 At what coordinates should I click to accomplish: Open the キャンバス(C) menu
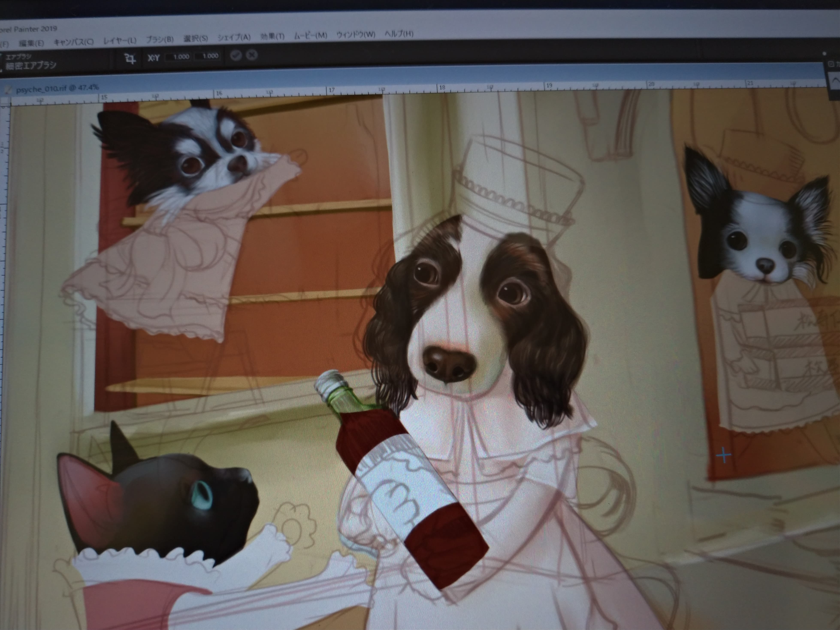click(x=74, y=42)
